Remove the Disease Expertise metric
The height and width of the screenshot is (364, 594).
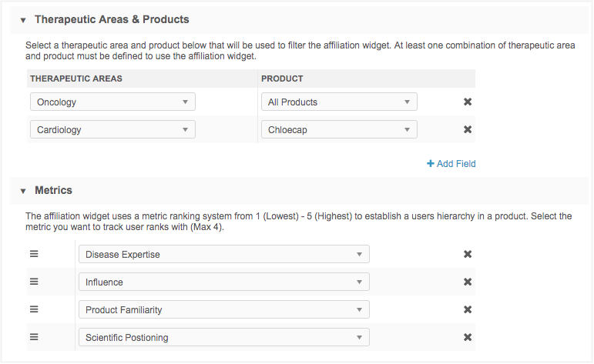pos(467,255)
